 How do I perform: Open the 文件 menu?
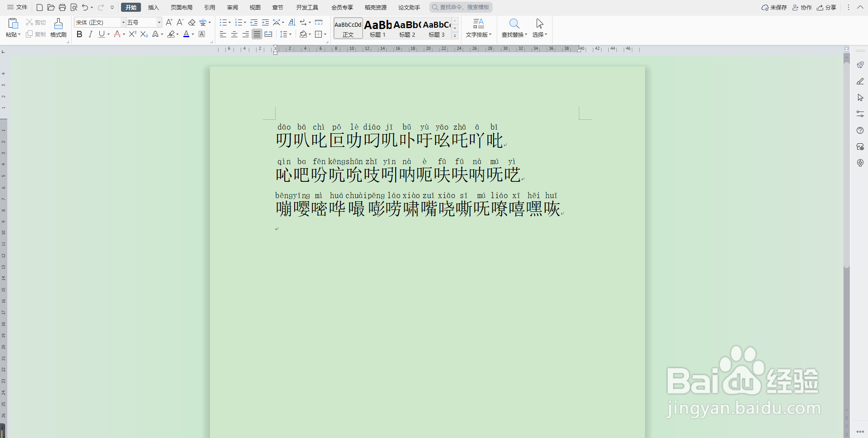pyautogui.click(x=17, y=7)
